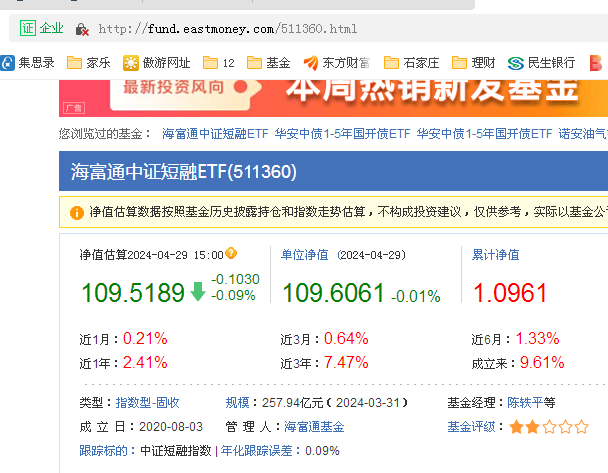Open the 基金 bookmark folder
The width and height of the screenshot is (608, 473).
click(x=269, y=63)
